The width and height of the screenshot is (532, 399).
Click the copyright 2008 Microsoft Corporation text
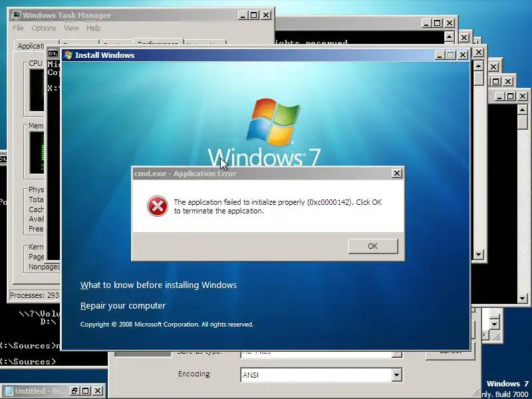pyautogui.click(x=167, y=325)
